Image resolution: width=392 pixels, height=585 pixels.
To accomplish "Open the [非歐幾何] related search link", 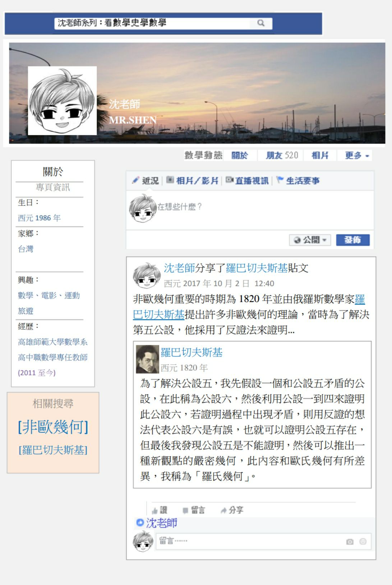I will pyautogui.click(x=53, y=427).
